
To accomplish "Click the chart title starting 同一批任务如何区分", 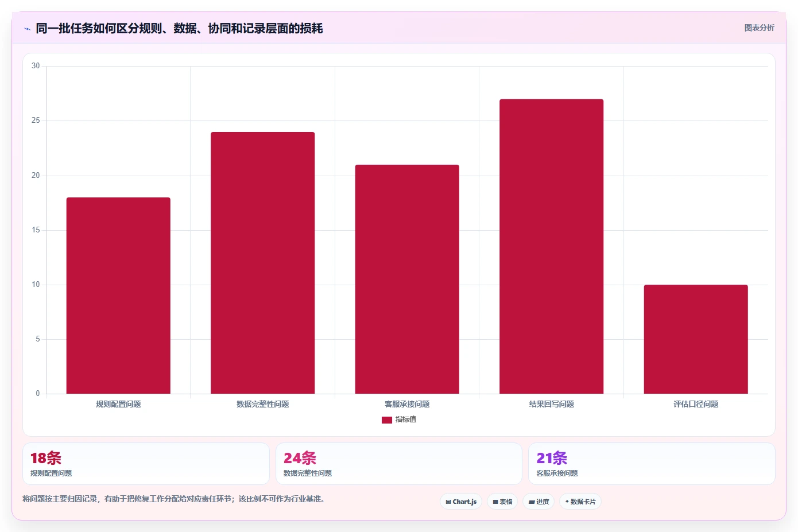I will (179, 28).
